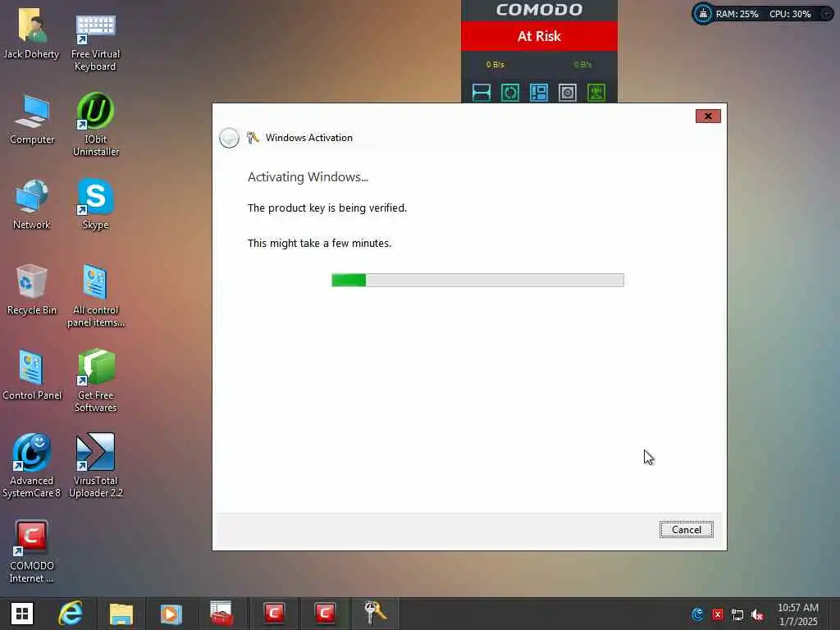Click the muted volume tray icon
Viewport: 840px width, 630px height.
pos(757,615)
